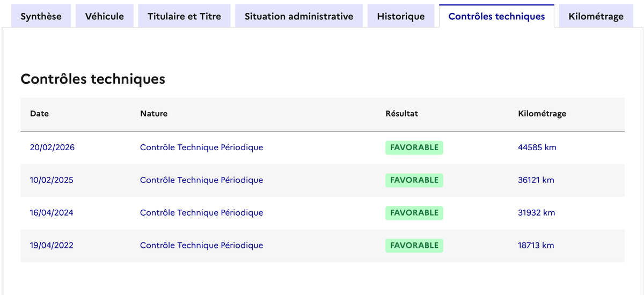Viewport: 644px width, 295px height.
Task: Click the FAVORABLE badge for 19/04/2022
Action: click(x=414, y=246)
